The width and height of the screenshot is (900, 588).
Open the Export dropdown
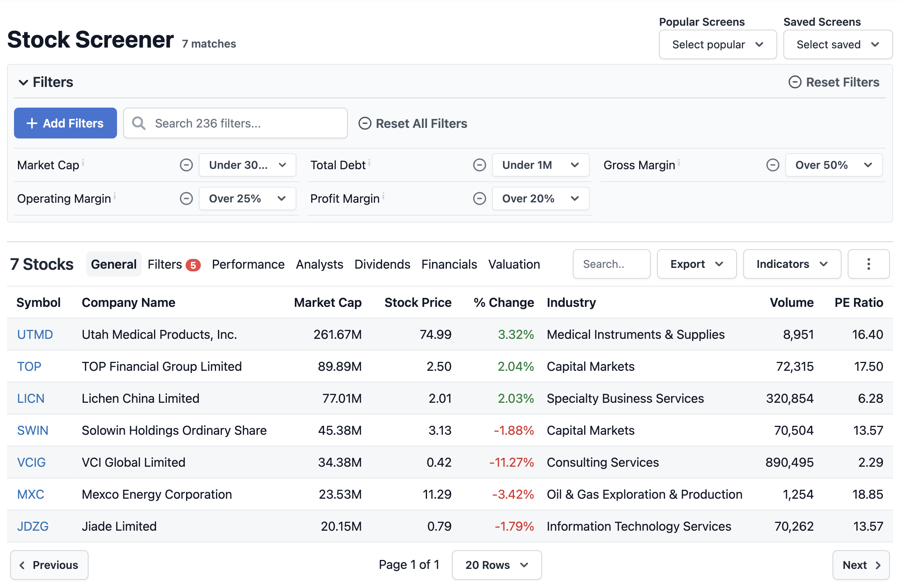click(x=696, y=264)
